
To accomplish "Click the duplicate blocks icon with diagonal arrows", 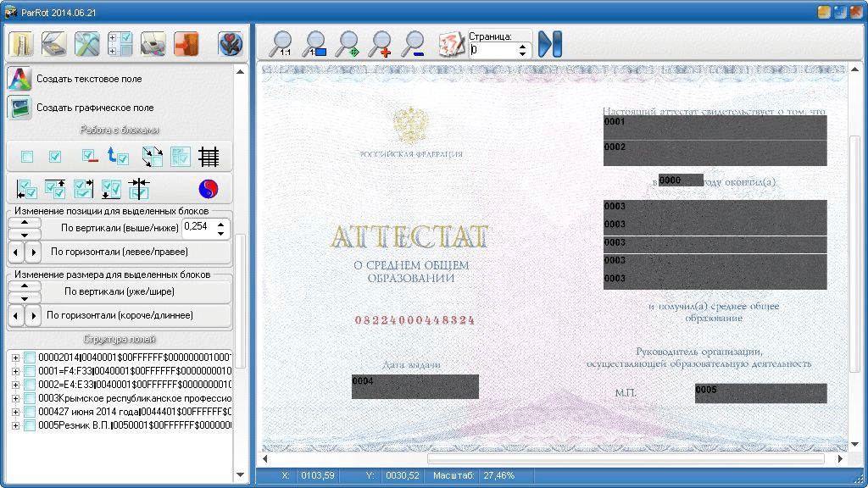I will coord(153,157).
